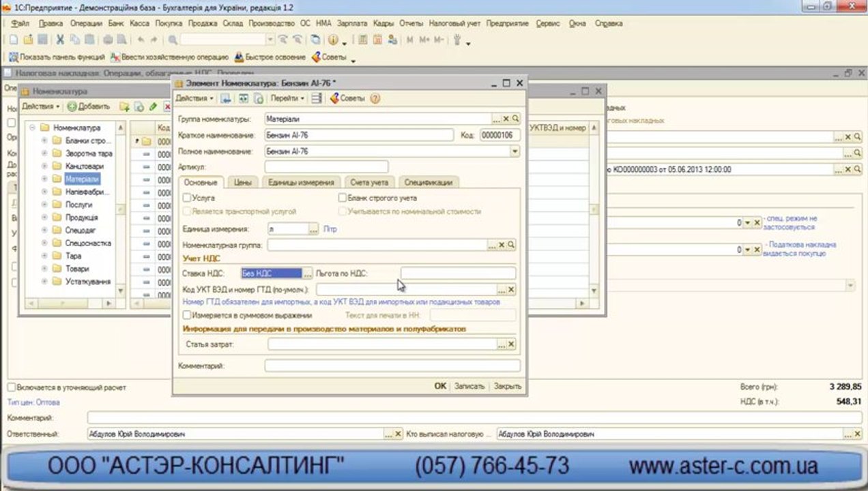Click the OK button in element form
The image size is (868, 491).
click(x=440, y=386)
